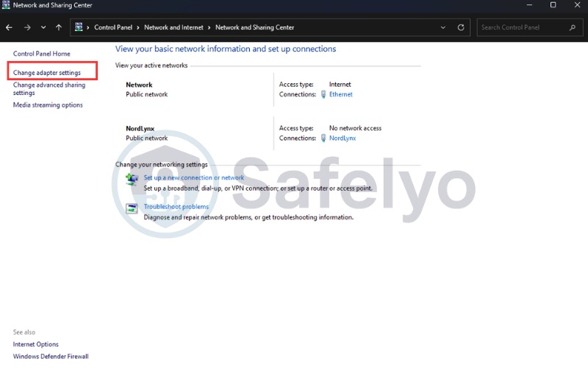The width and height of the screenshot is (588, 368).
Task: Click 'View your active networks' heading
Action: [151, 66]
